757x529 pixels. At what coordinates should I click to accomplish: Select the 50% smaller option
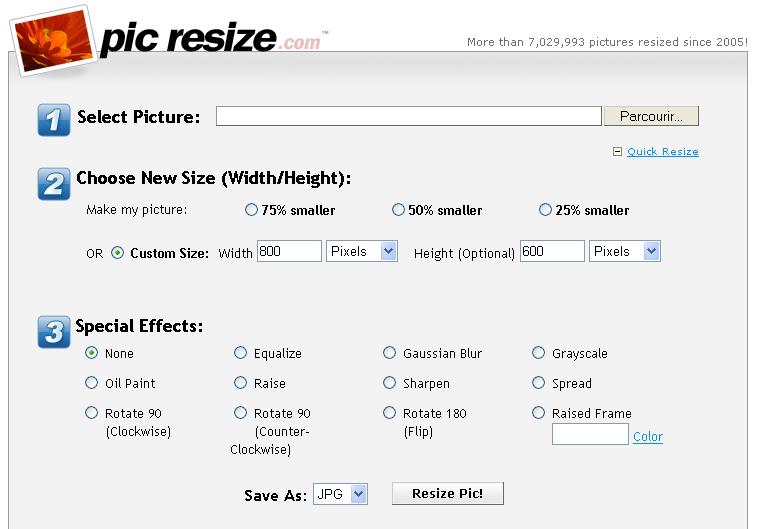398,210
